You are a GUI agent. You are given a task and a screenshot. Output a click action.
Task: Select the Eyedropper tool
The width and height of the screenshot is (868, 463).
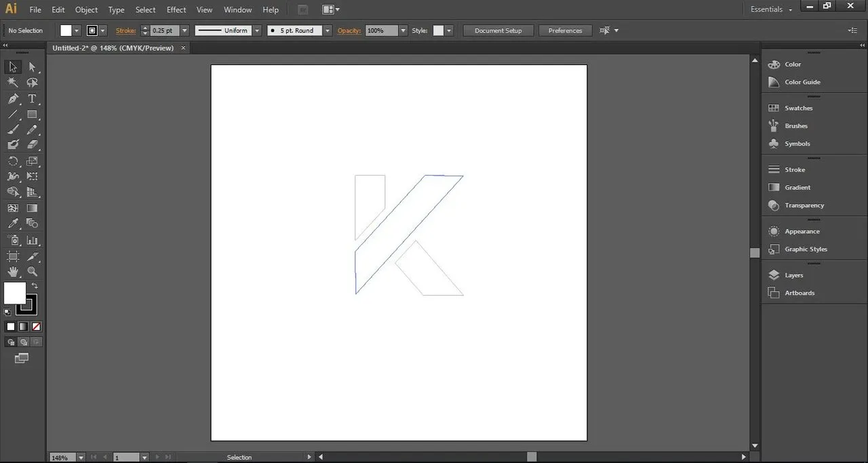pyautogui.click(x=13, y=223)
